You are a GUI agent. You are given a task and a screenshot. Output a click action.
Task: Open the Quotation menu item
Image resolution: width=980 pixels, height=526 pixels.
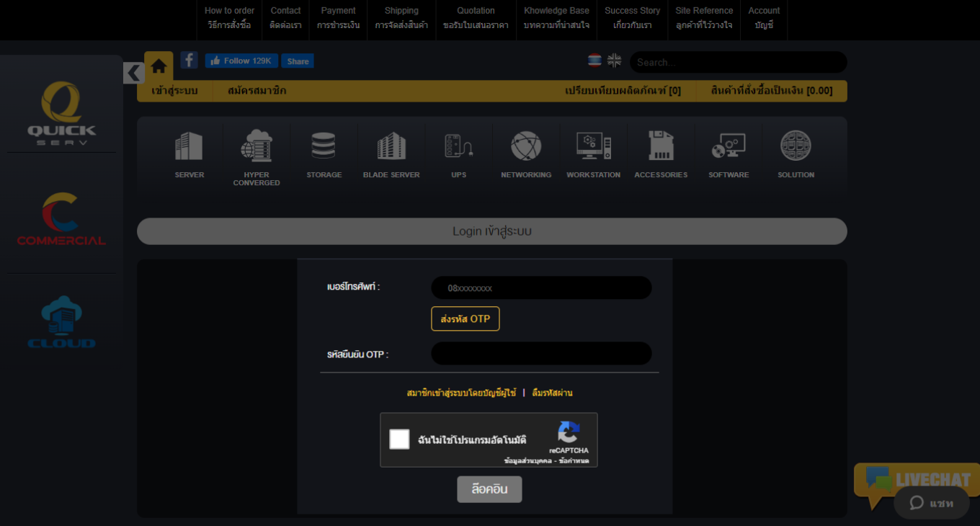point(476,18)
